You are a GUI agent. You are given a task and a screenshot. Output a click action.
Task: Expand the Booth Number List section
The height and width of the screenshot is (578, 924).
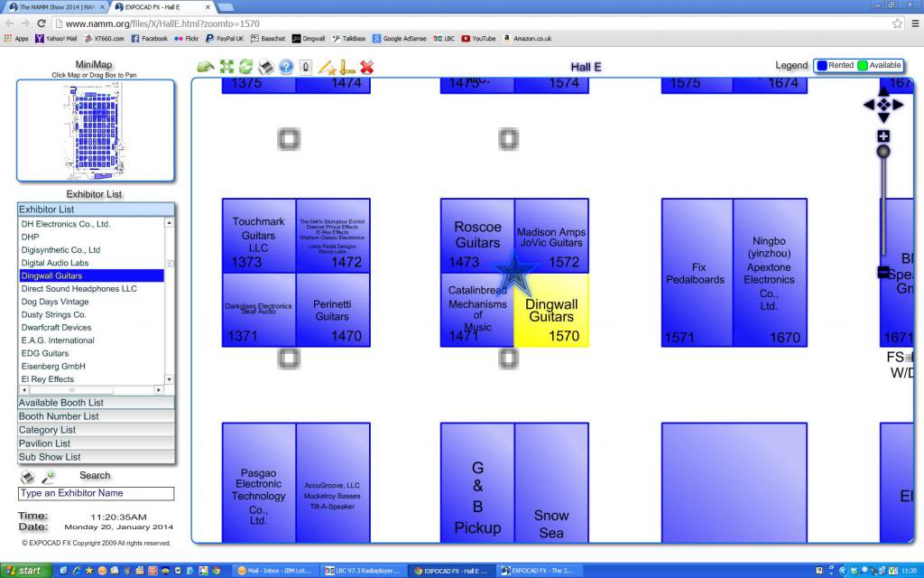(x=96, y=415)
